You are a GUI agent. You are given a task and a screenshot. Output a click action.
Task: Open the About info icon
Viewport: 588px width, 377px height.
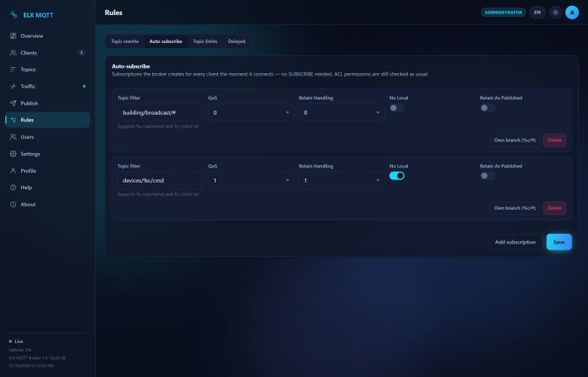[x=13, y=204]
